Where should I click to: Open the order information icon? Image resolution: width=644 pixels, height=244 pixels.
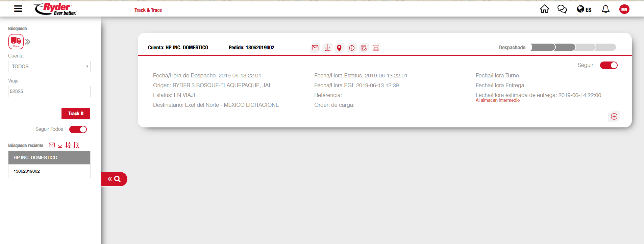352,48
